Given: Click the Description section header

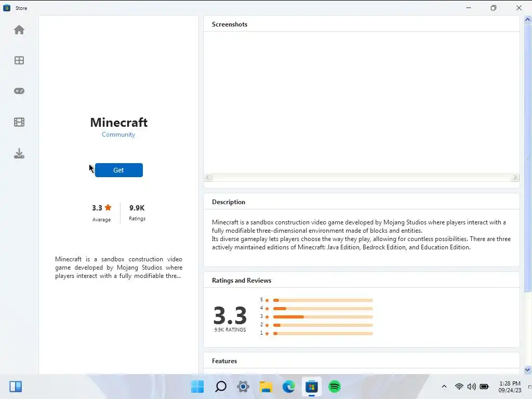Looking at the screenshot, I should pyautogui.click(x=229, y=202).
